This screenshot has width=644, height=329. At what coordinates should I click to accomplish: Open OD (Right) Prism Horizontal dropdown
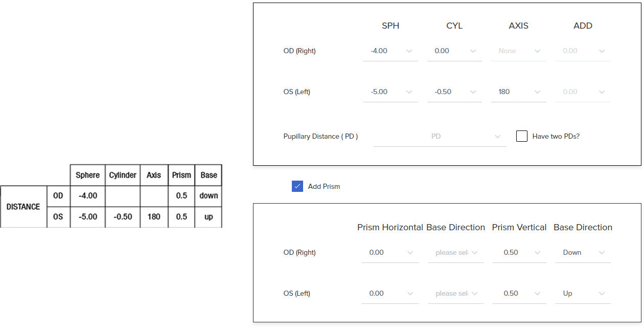(x=390, y=253)
